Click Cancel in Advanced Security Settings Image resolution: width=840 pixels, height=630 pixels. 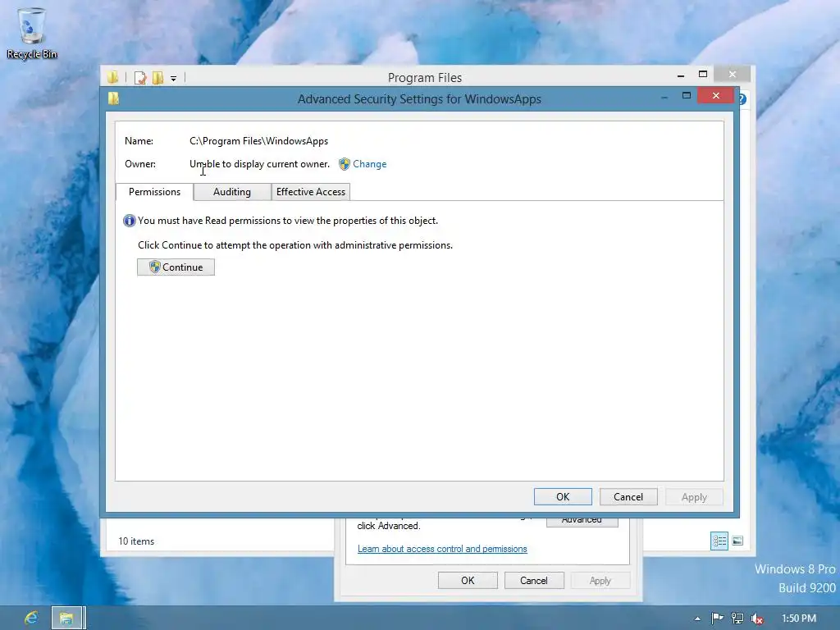click(x=628, y=496)
